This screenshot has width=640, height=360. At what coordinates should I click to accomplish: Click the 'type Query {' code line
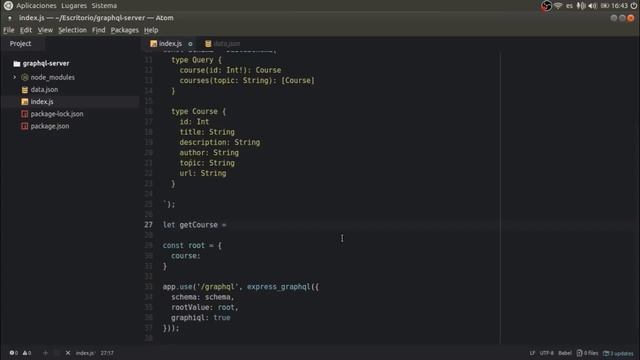click(x=196, y=60)
